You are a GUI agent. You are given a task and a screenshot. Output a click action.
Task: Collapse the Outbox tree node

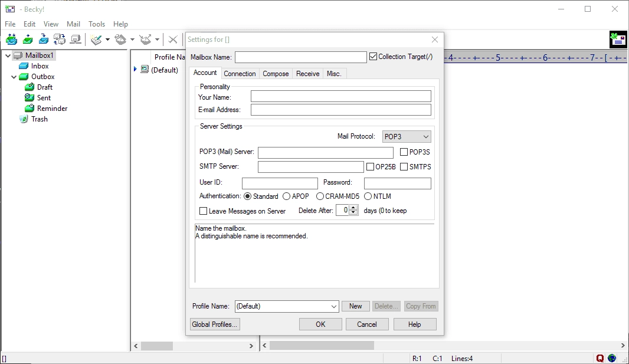point(14,77)
